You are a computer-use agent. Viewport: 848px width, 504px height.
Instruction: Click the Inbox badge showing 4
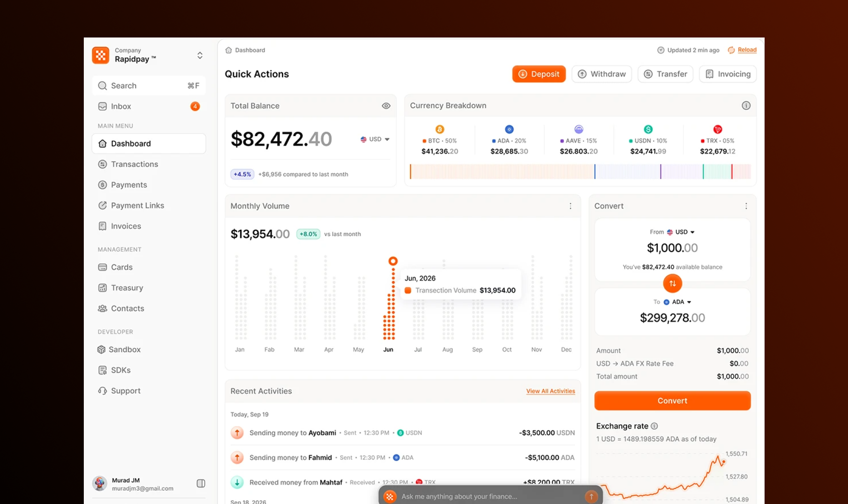pyautogui.click(x=195, y=106)
